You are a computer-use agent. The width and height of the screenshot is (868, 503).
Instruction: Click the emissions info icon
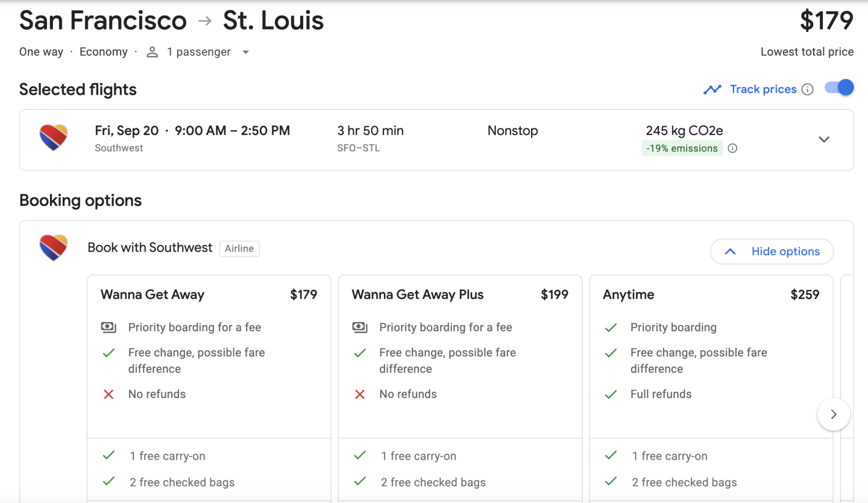click(732, 148)
